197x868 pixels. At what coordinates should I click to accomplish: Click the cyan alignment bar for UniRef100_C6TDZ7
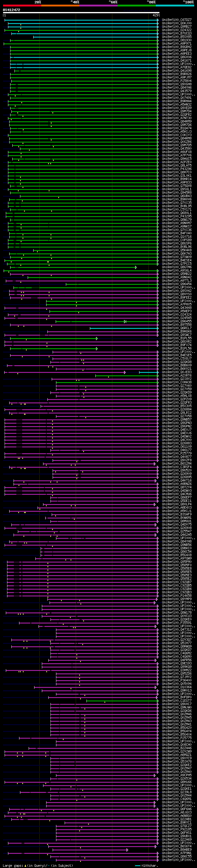click(82, 20)
